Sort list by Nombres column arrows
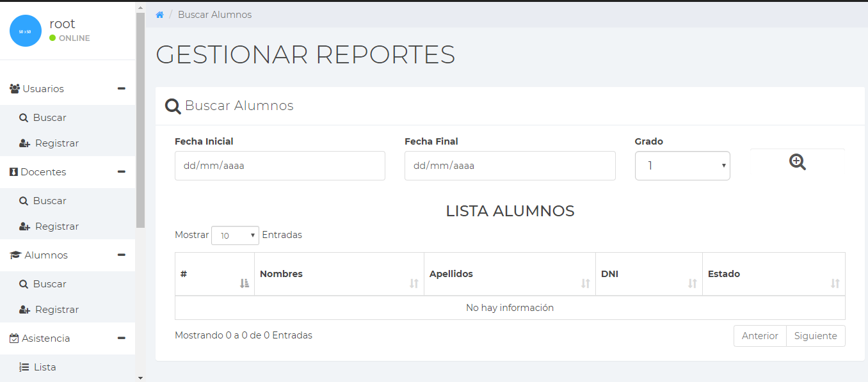Screen dimensions: 868x382 pos(414,283)
